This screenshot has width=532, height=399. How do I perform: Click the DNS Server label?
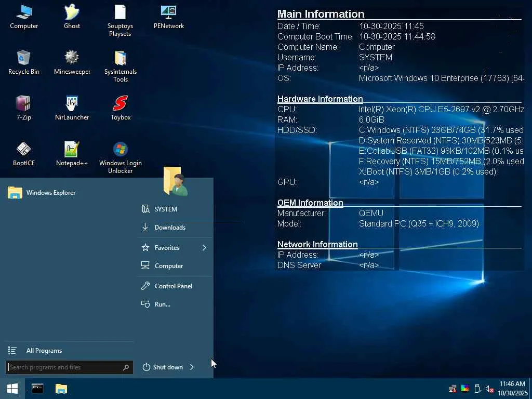pyautogui.click(x=299, y=265)
